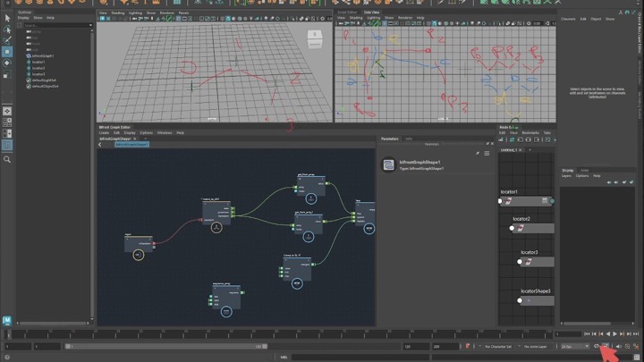Click bifrostGraphShape1 breadcrumb button
The height and width of the screenshot is (362, 644).
point(131,145)
